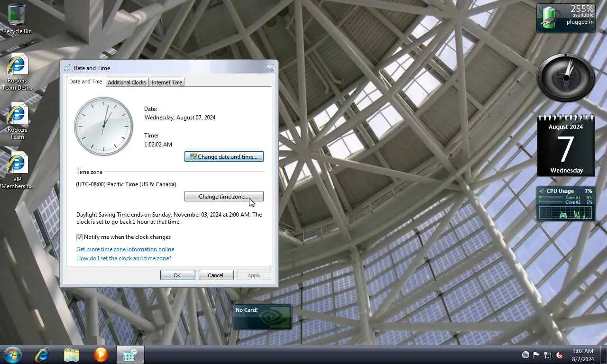Open How do I set the clock link

coord(124,258)
